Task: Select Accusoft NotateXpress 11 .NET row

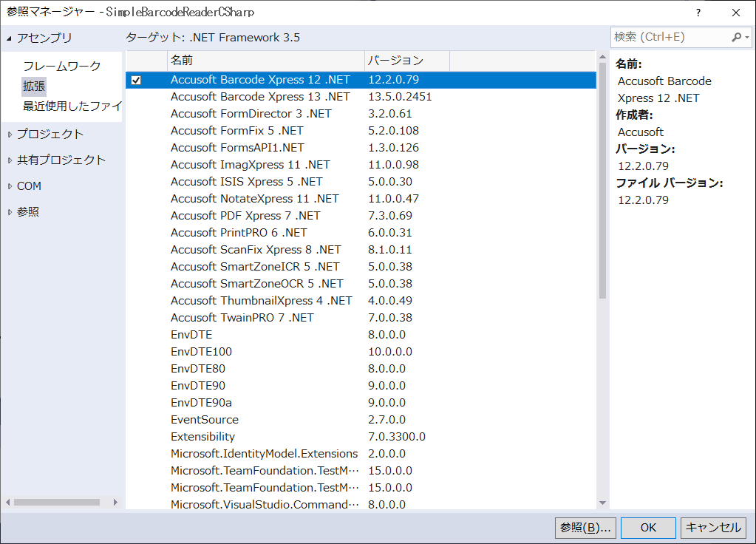Action: (x=361, y=199)
